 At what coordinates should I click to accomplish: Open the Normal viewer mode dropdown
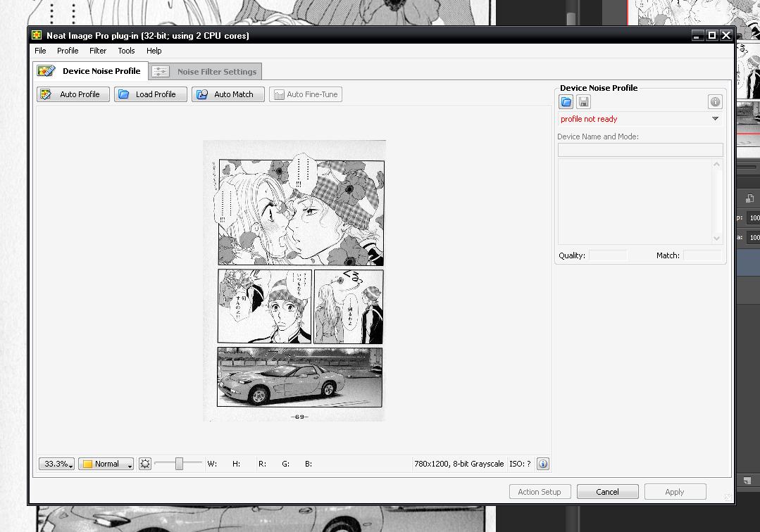(106, 464)
